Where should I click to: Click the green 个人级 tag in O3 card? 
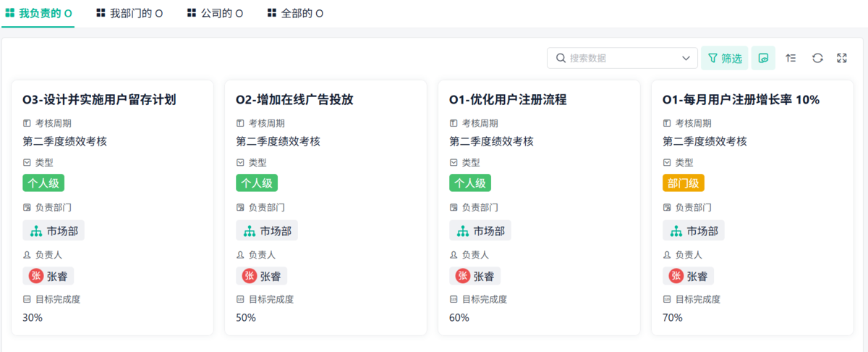click(43, 183)
